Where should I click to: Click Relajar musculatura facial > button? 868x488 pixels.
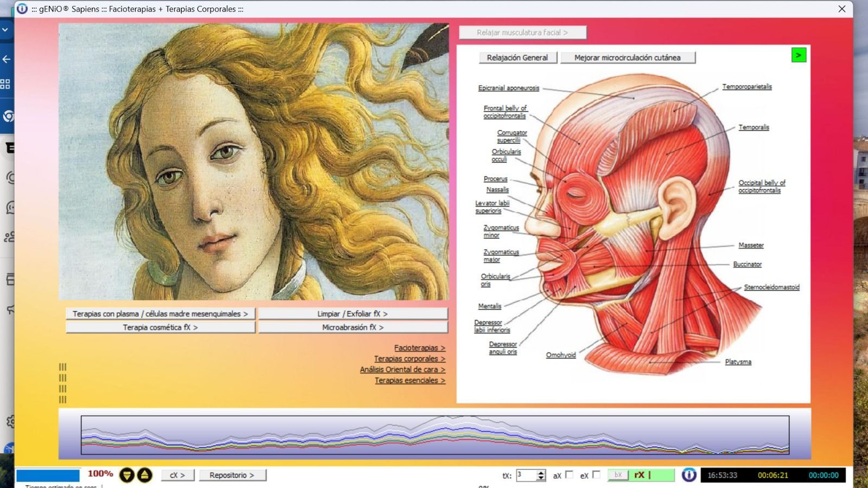point(522,33)
